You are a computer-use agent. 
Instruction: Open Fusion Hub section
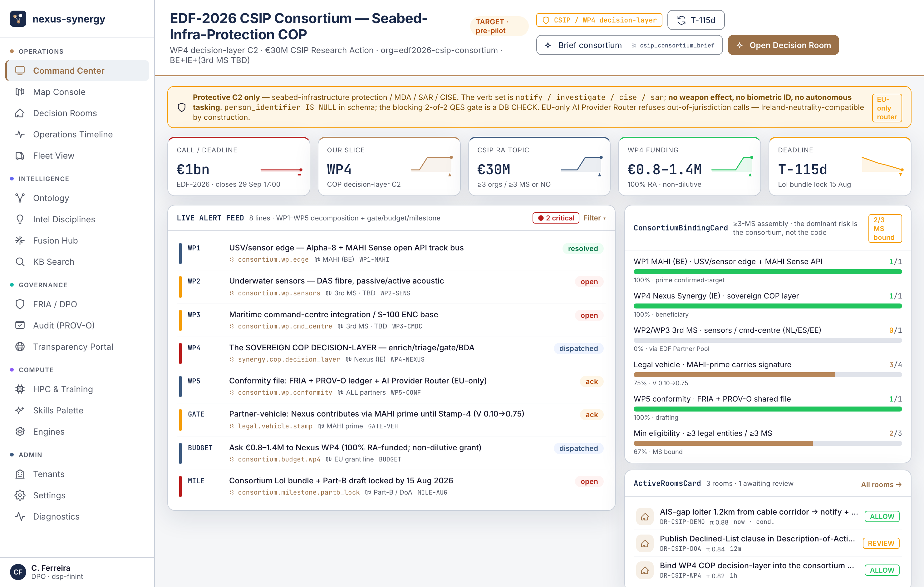pos(77,240)
